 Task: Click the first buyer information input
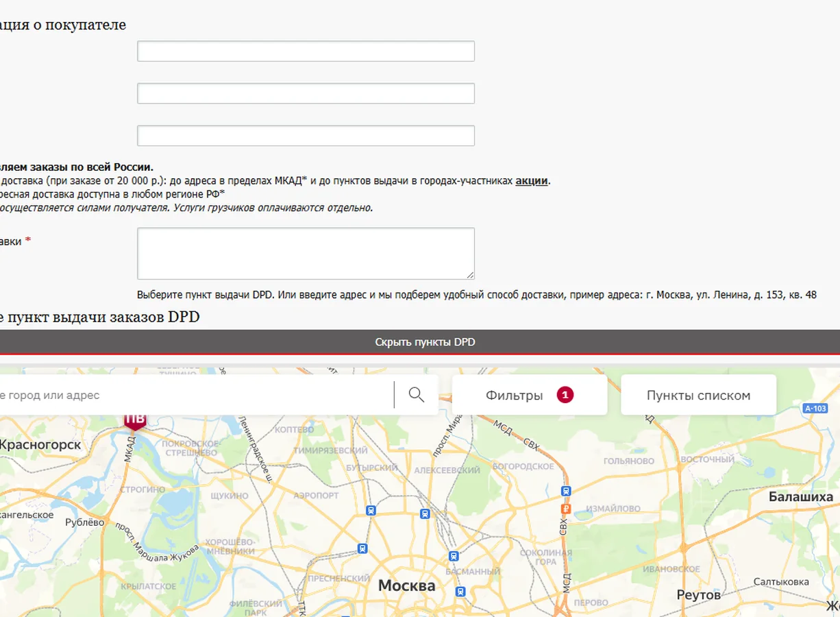point(306,51)
